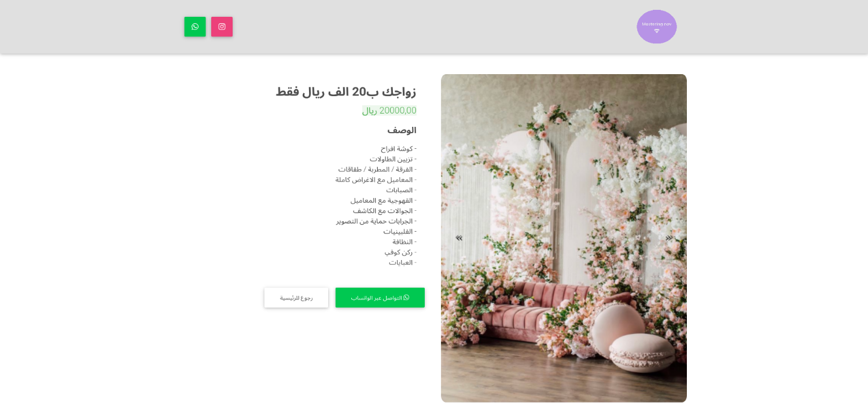Click the line العبايات

tap(403, 262)
